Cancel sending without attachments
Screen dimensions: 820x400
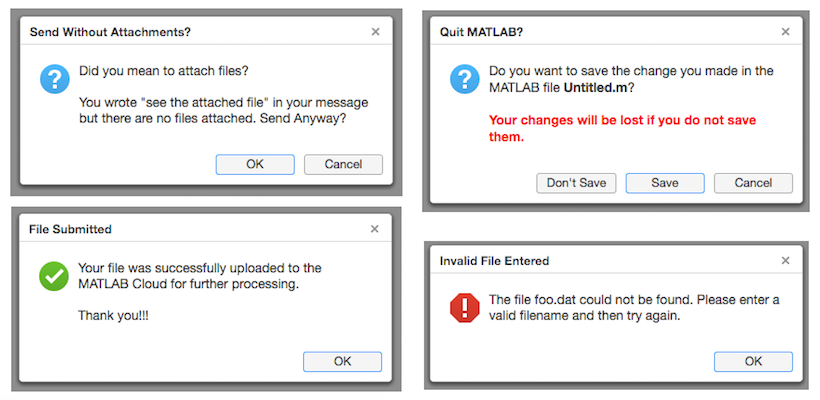[x=343, y=164]
